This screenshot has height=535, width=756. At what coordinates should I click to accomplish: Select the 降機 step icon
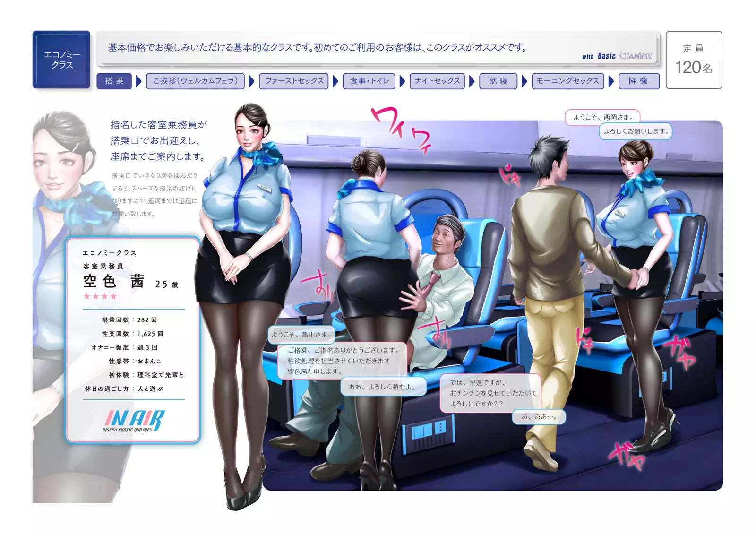[639, 81]
